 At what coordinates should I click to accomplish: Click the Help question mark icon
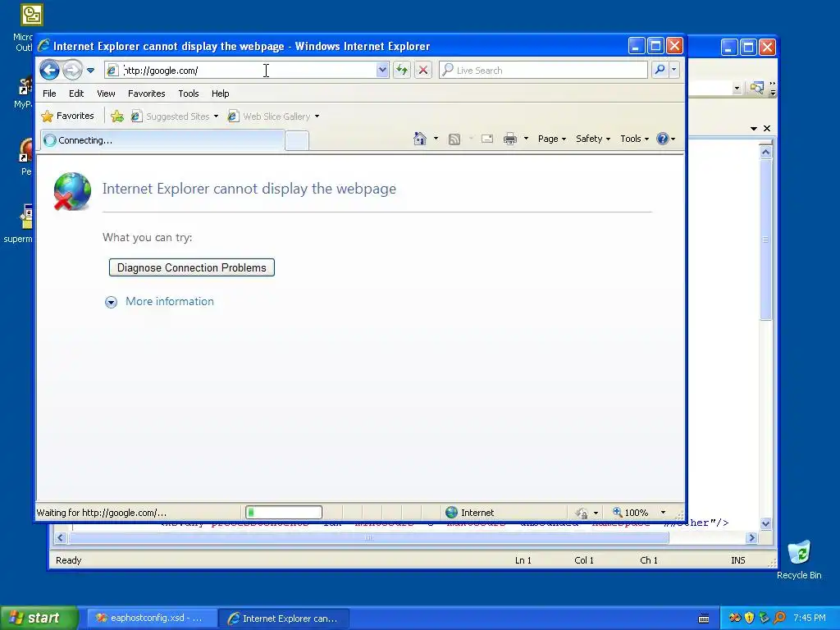pos(663,139)
